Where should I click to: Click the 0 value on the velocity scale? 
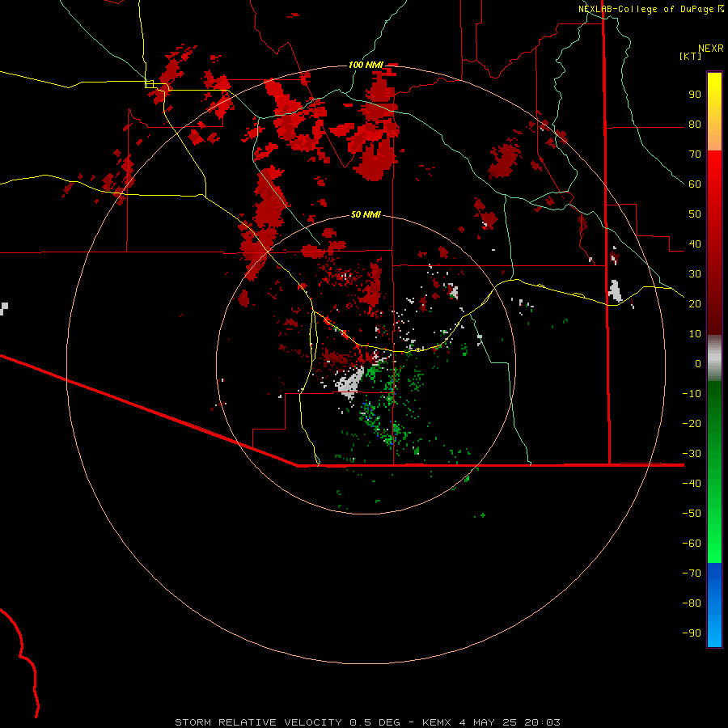tap(698, 363)
